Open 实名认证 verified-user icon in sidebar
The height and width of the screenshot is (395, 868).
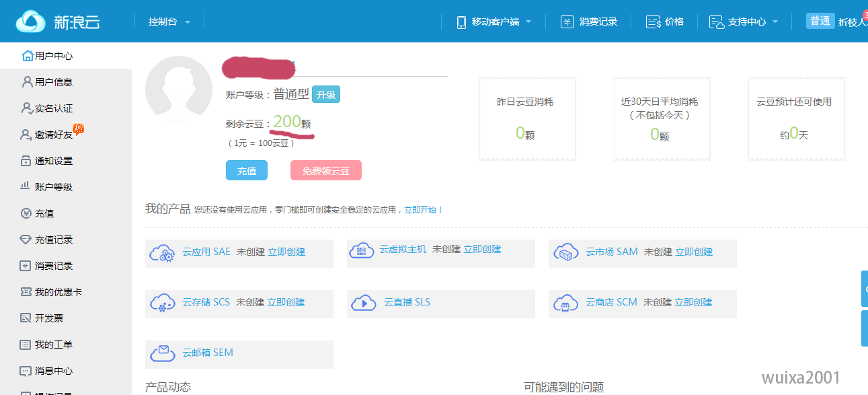coord(28,108)
